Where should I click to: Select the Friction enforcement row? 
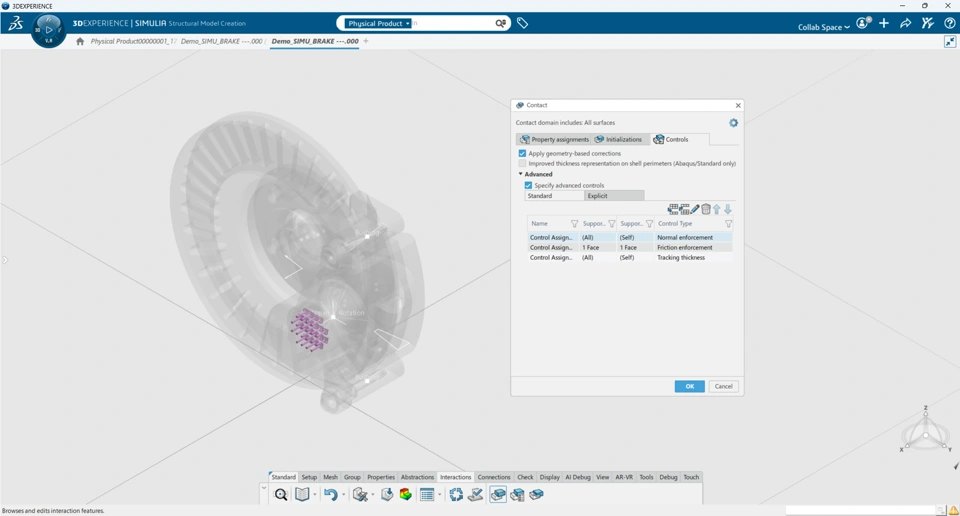(629, 248)
